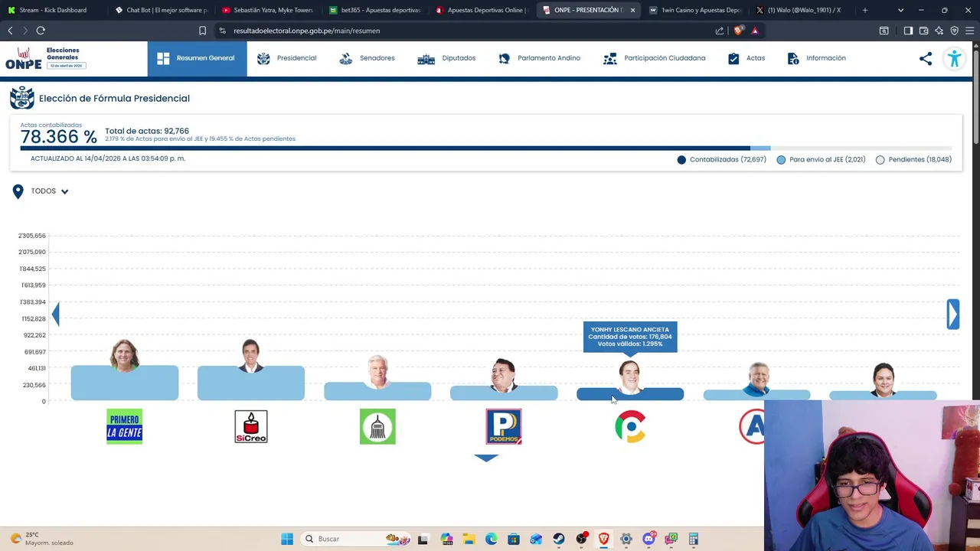
Task: Click the location pin icon
Action: (x=18, y=191)
